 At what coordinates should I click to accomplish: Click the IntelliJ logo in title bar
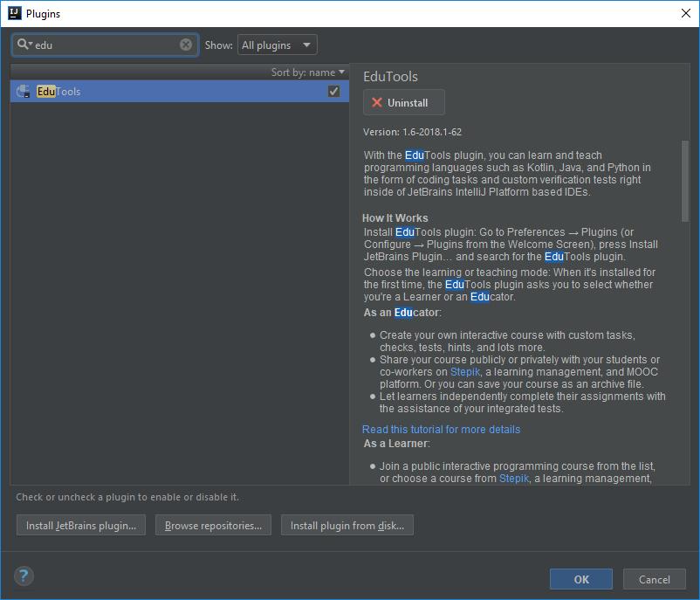14,13
